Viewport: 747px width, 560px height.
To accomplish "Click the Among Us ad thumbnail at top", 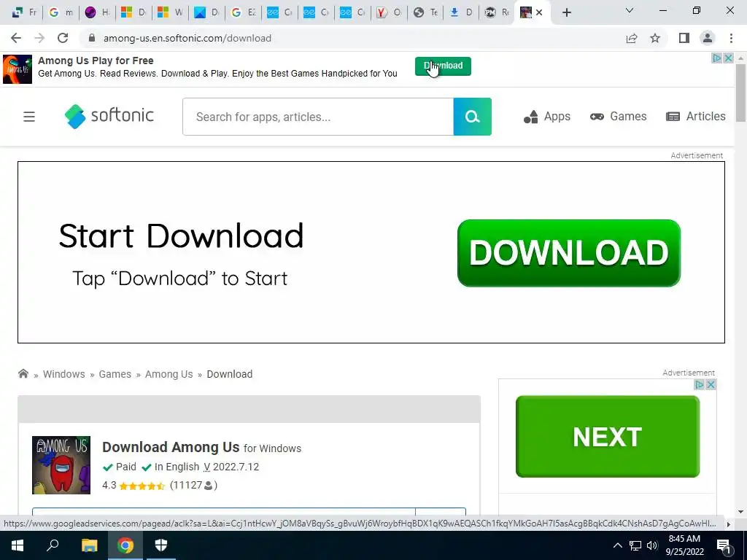I will (18, 69).
